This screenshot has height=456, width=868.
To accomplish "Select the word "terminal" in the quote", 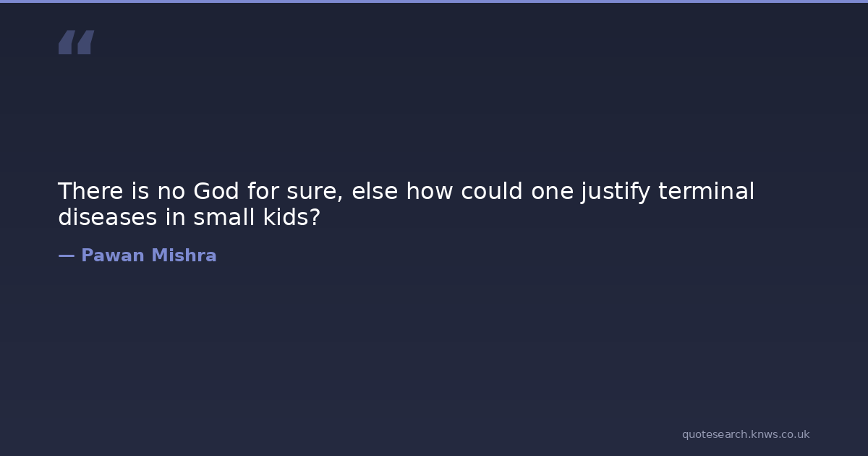I will [x=706, y=192].
